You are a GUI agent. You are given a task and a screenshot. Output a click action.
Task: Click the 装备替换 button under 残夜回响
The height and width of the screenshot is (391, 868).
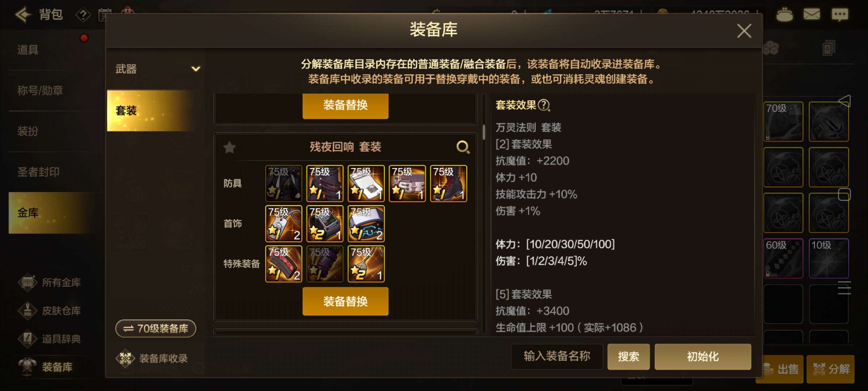(345, 301)
